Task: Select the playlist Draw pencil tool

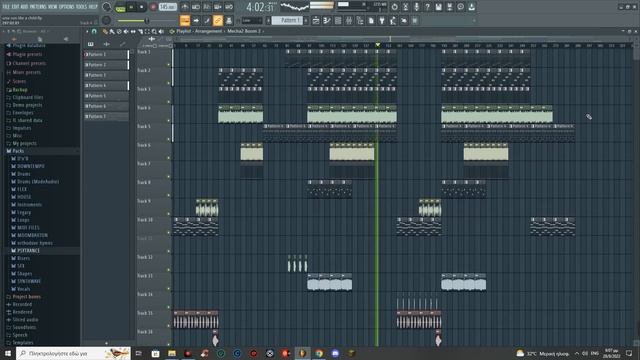Action: [x=105, y=31]
